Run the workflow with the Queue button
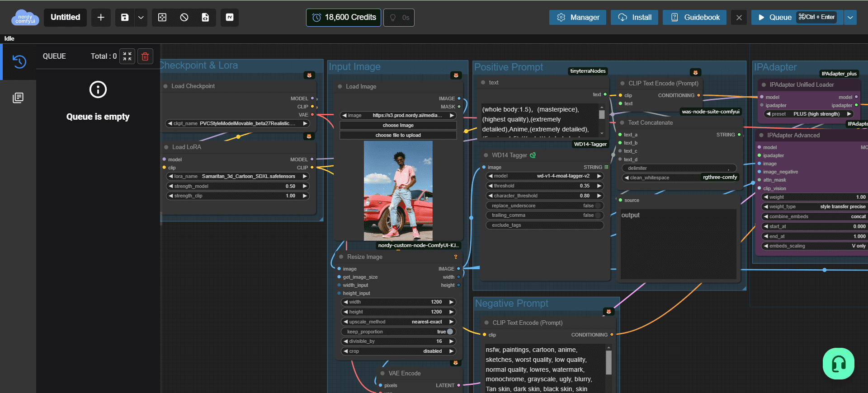 click(796, 17)
